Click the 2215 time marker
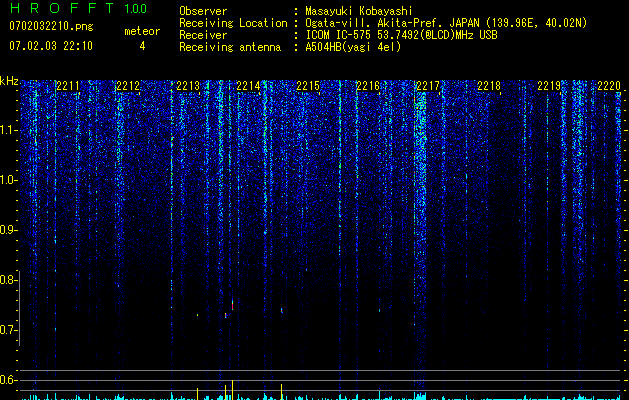Image resolution: width=629 pixels, height=400 pixels. (x=308, y=85)
